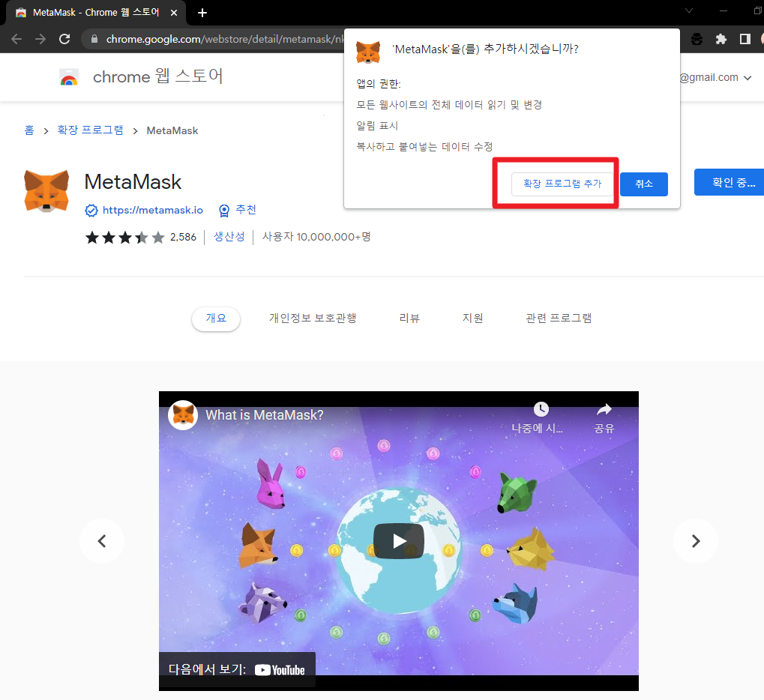Select the 개요 tab
This screenshot has height=700, width=764.
click(216, 319)
